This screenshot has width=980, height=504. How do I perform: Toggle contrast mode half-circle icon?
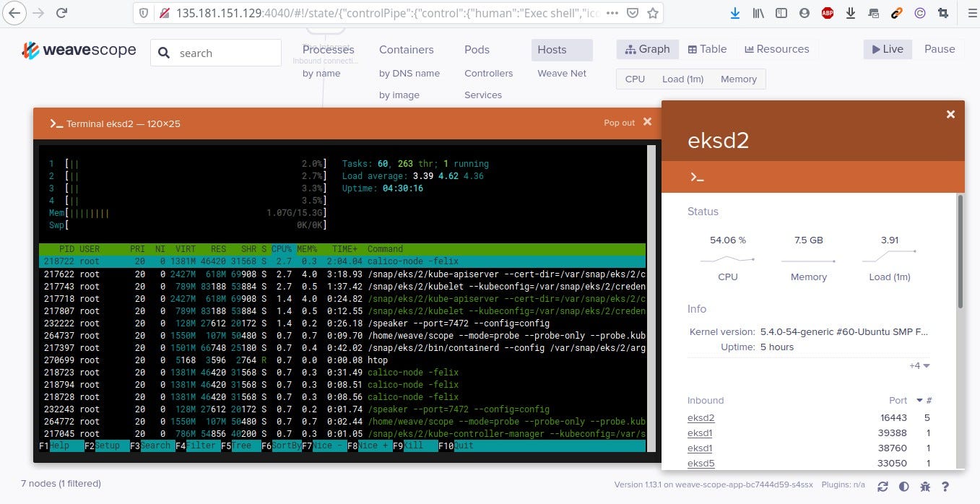point(903,487)
